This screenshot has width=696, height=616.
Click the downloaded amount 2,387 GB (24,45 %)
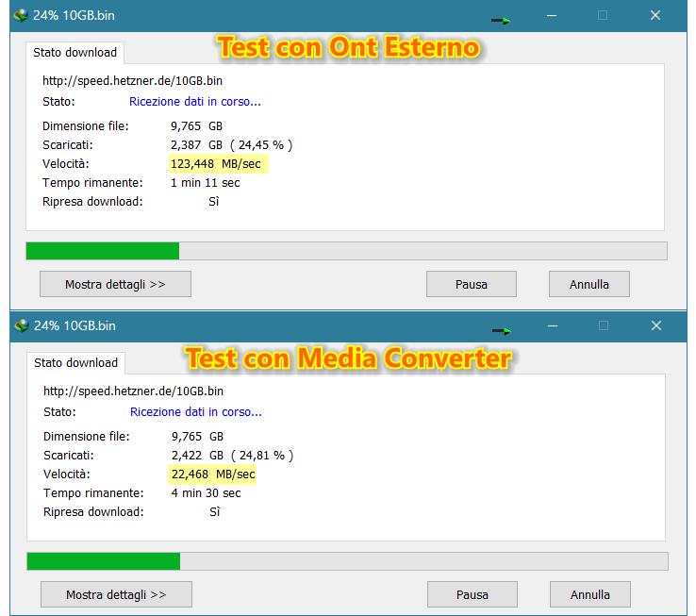[x=231, y=145]
